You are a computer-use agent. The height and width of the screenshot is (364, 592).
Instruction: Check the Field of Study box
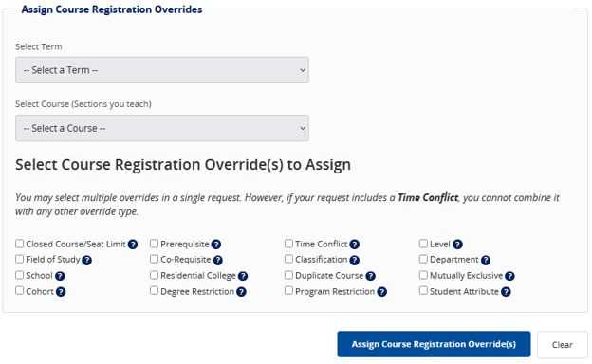pyautogui.click(x=20, y=259)
